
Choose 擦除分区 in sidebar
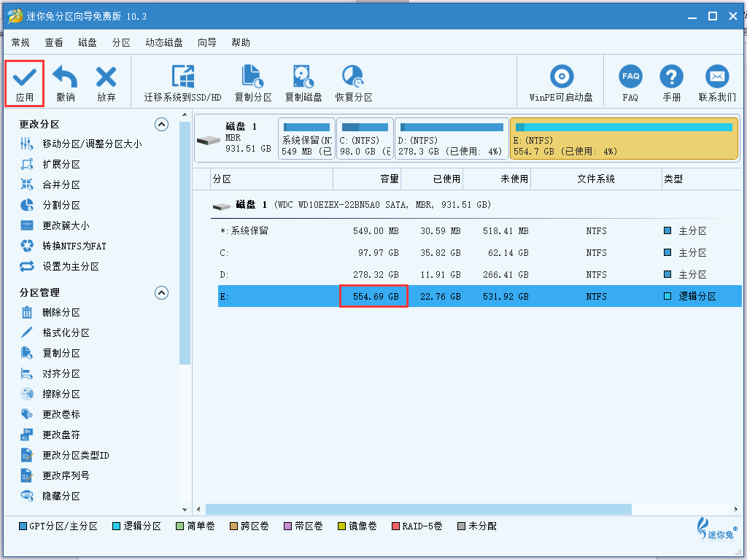point(50,394)
